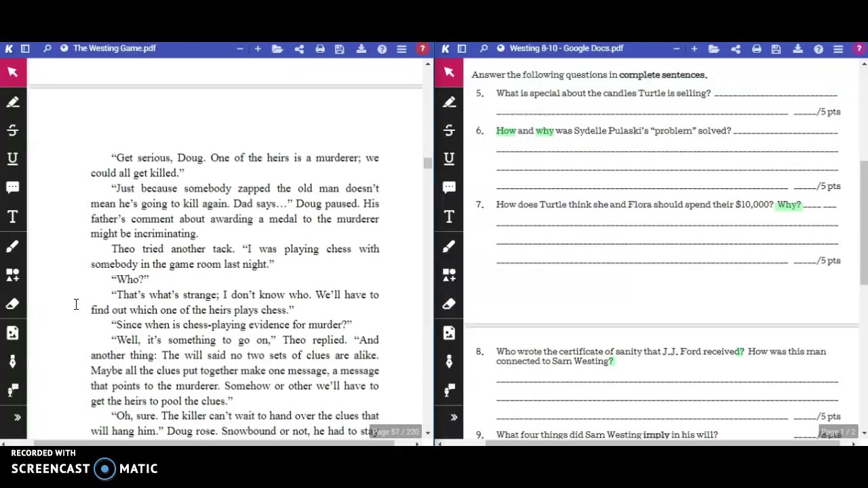
Task: Click the Page 1 / 2 indicator
Action: pyautogui.click(x=839, y=432)
